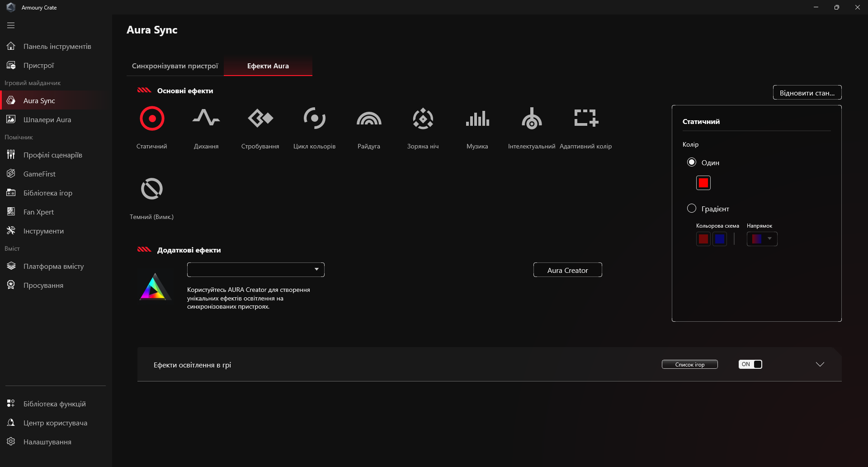Click the AURA Creator rainbow triangle logo

coord(155,286)
